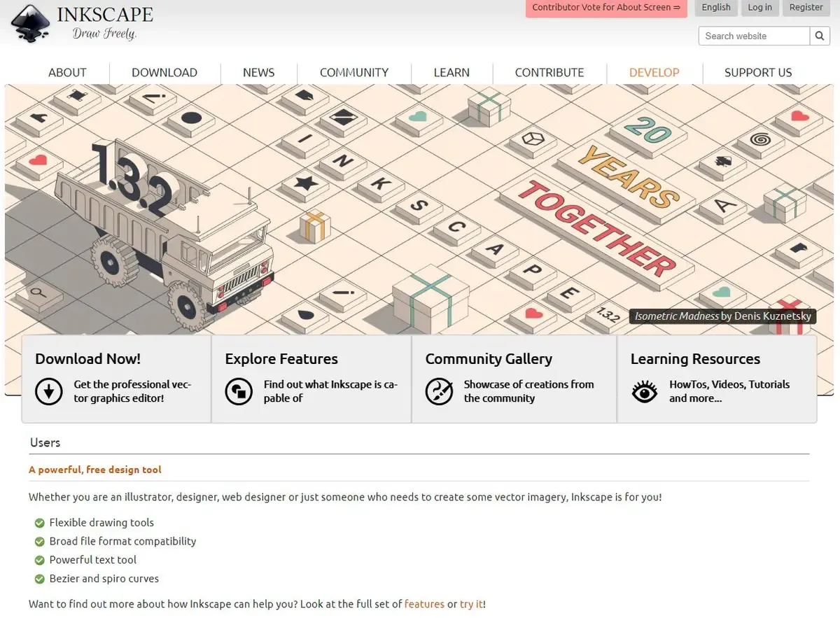The width and height of the screenshot is (840, 618).
Task: Click the Learning Resources heading
Action: (695, 359)
